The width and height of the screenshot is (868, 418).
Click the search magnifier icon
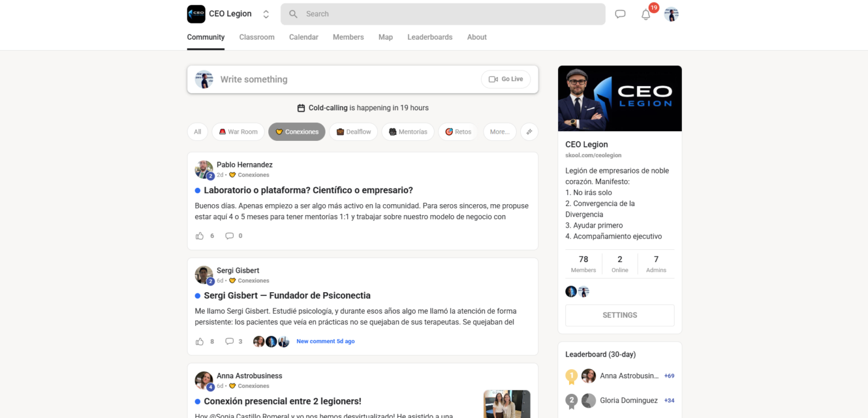pyautogui.click(x=294, y=14)
